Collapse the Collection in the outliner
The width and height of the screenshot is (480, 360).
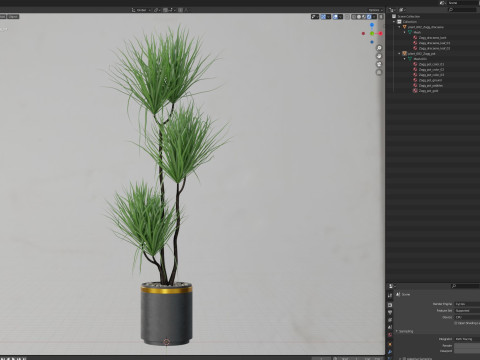tap(394, 22)
